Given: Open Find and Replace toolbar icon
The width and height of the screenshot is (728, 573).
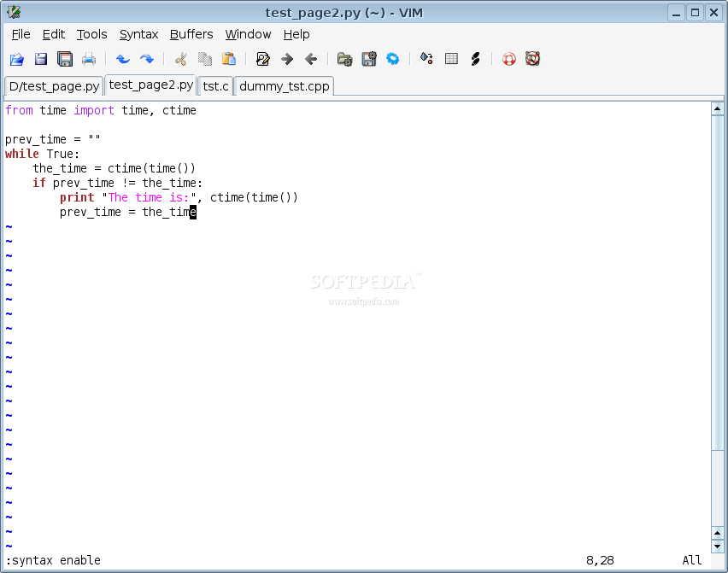Looking at the screenshot, I should (x=263, y=59).
